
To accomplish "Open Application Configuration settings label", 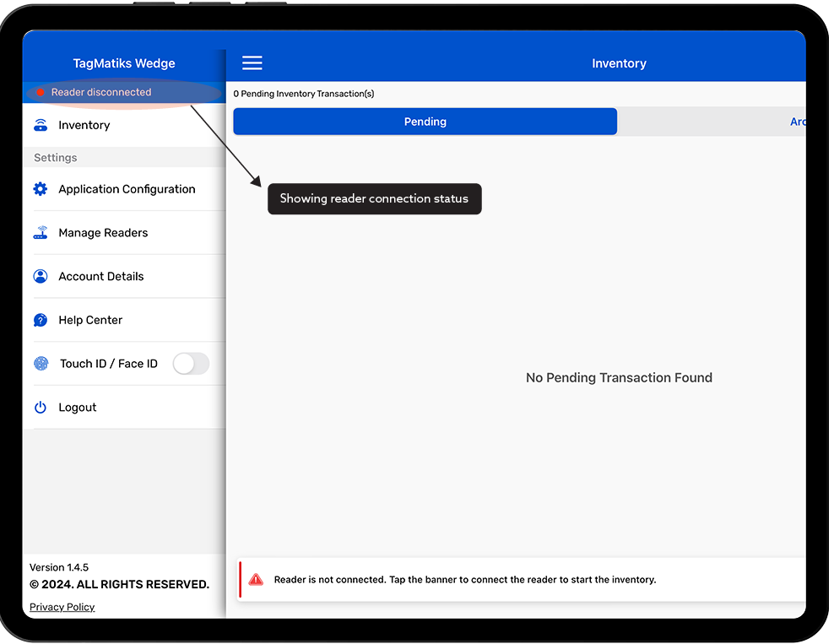I will click(127, 189).
